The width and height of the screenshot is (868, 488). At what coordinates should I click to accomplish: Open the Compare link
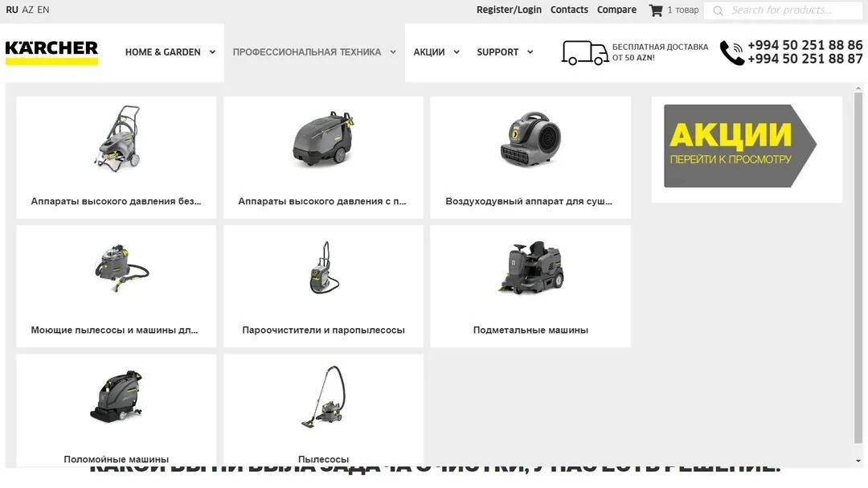tap(616, 10)
